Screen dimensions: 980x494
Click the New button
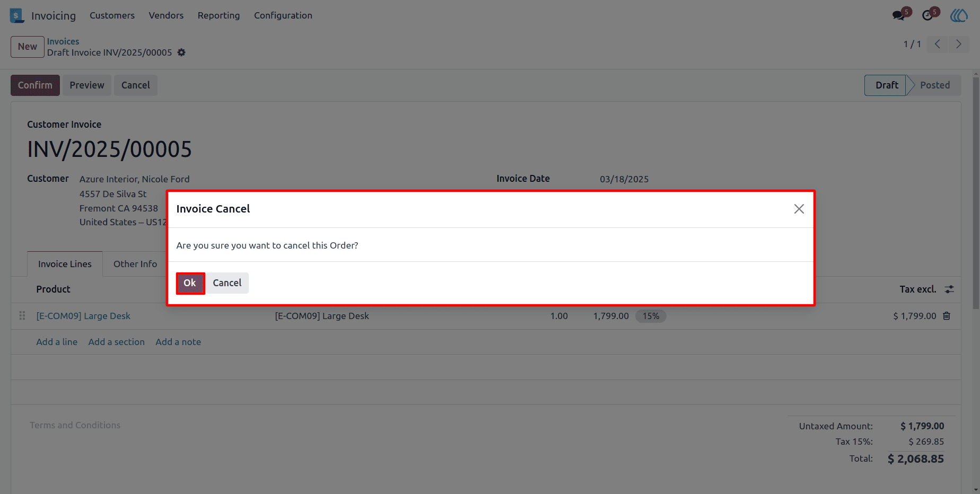click(x=28, y=47)
